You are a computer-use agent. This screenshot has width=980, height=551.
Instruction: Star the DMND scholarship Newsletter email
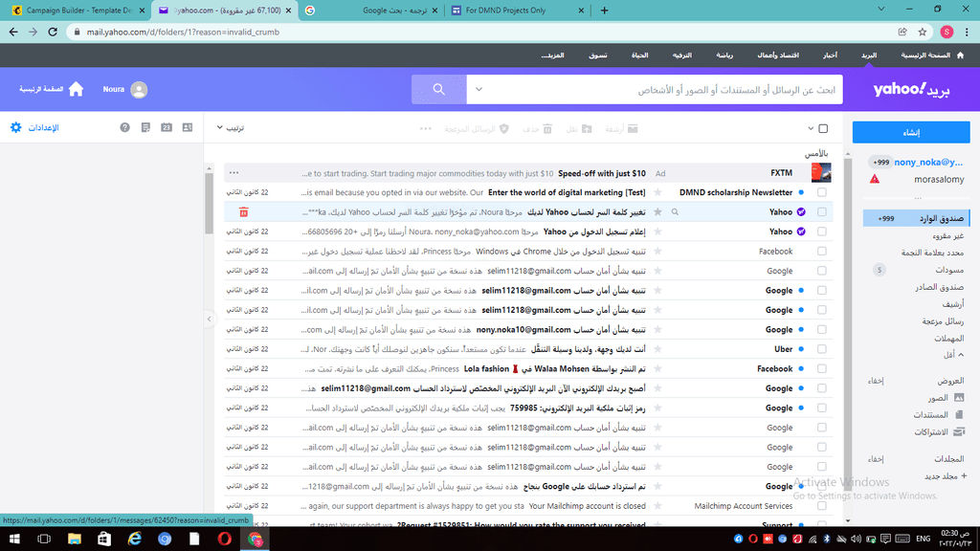pyautogui.click(x=657, y=192)
